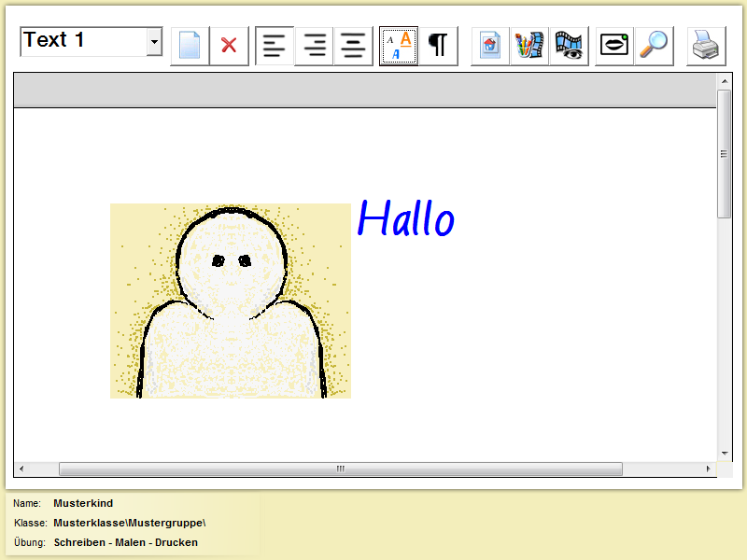Click the horizontal scrollbar right arrow
The image size is (747, 560).
709,469
